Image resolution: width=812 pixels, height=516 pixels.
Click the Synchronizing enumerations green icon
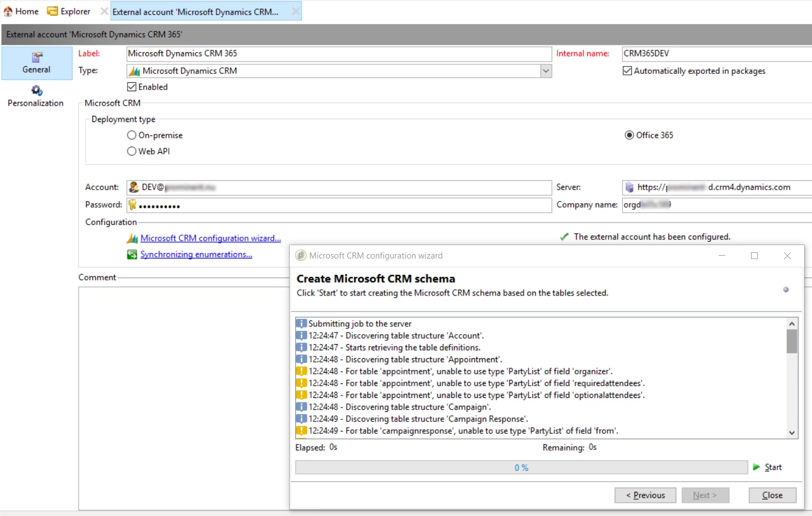click(132, 255)
